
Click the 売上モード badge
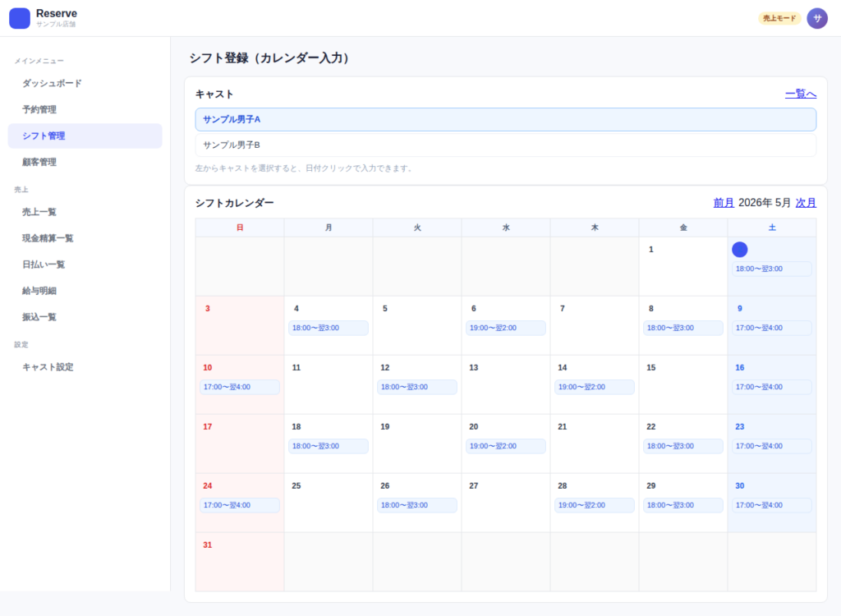point(779,18)
